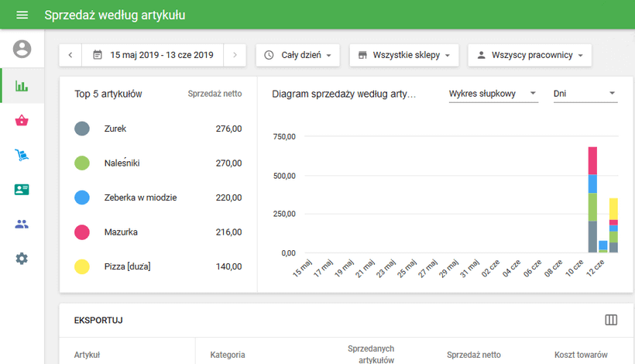Open inventory management cart icon
635x364 pixels.
point(22,155)
